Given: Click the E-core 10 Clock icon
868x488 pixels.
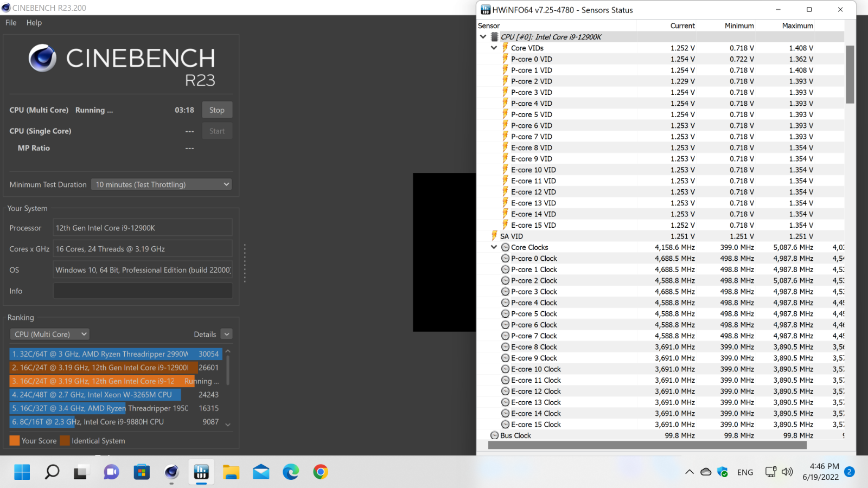Looking at the screenshot, I should coord(505,369).
